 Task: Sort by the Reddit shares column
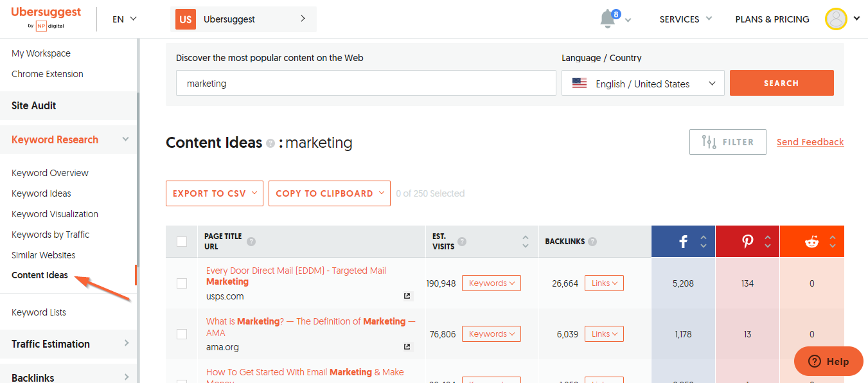pos(833,242)
